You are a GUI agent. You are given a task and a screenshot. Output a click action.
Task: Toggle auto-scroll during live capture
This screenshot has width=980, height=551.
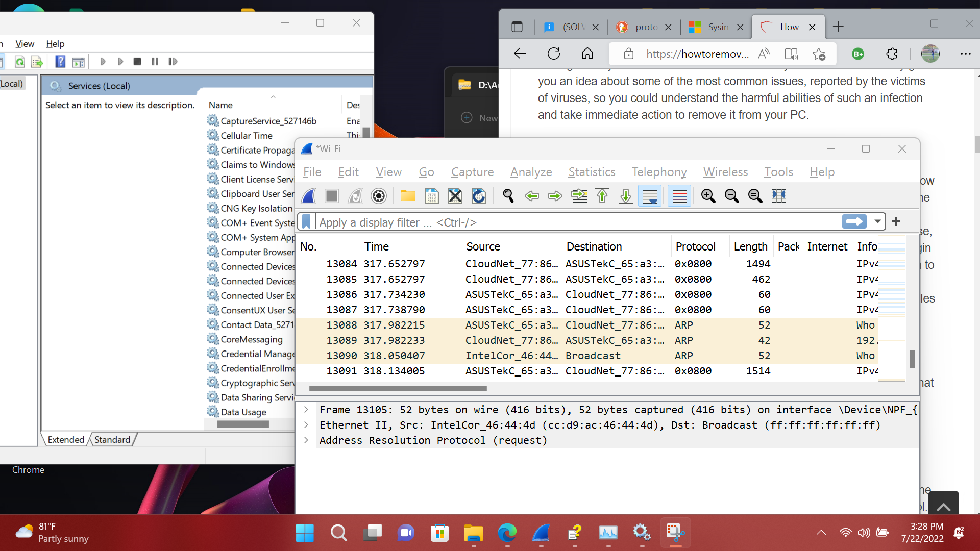[650, 196]
